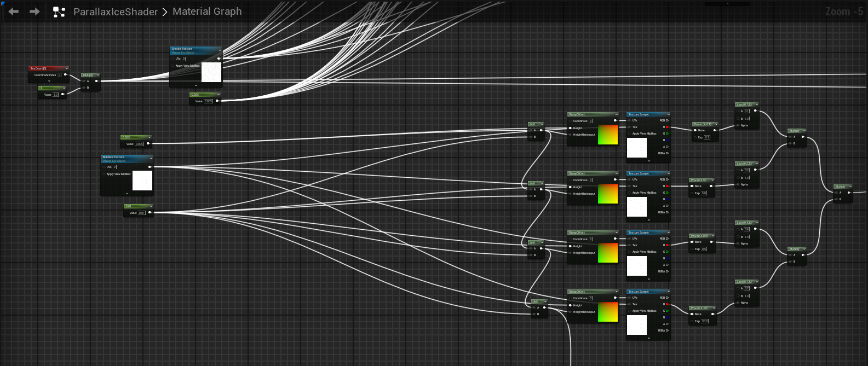Image resolution: width=868 pixels, height=366 pixels.
Task: Click the Bubbles Texture node output pin
Action: tap(150, 167)
